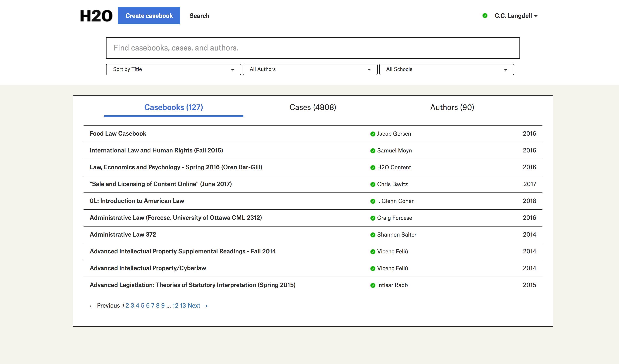Click the Next page link

[198, 306]
